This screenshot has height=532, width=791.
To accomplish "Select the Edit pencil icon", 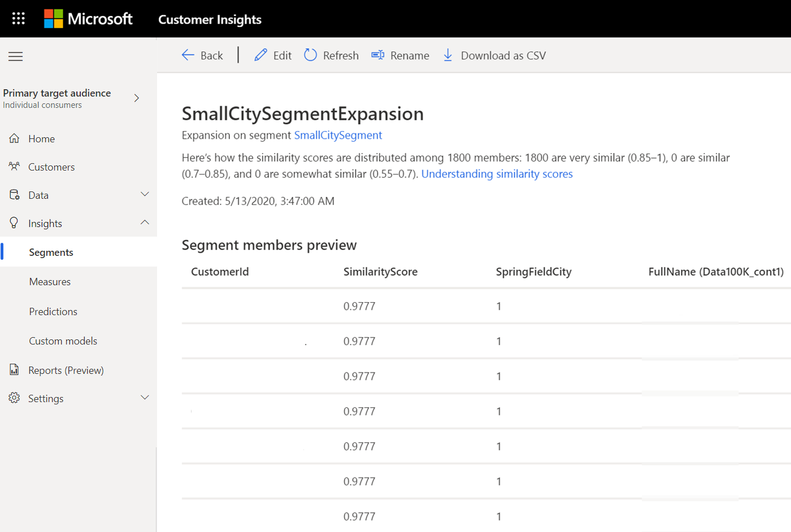I will point(260,55).
